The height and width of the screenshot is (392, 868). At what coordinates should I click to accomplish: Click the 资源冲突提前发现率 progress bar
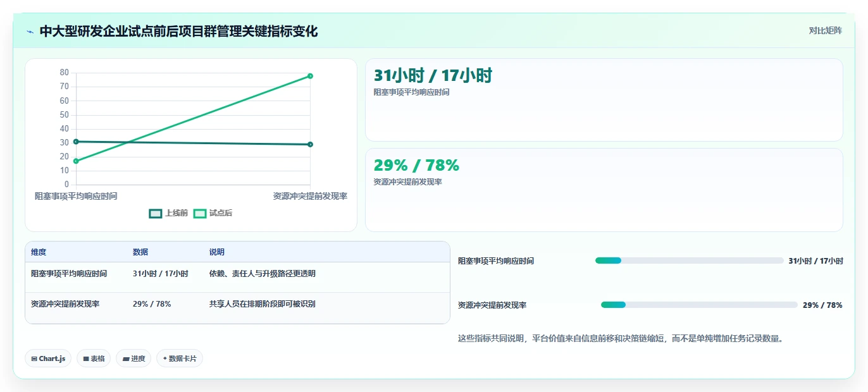(699, 305)
